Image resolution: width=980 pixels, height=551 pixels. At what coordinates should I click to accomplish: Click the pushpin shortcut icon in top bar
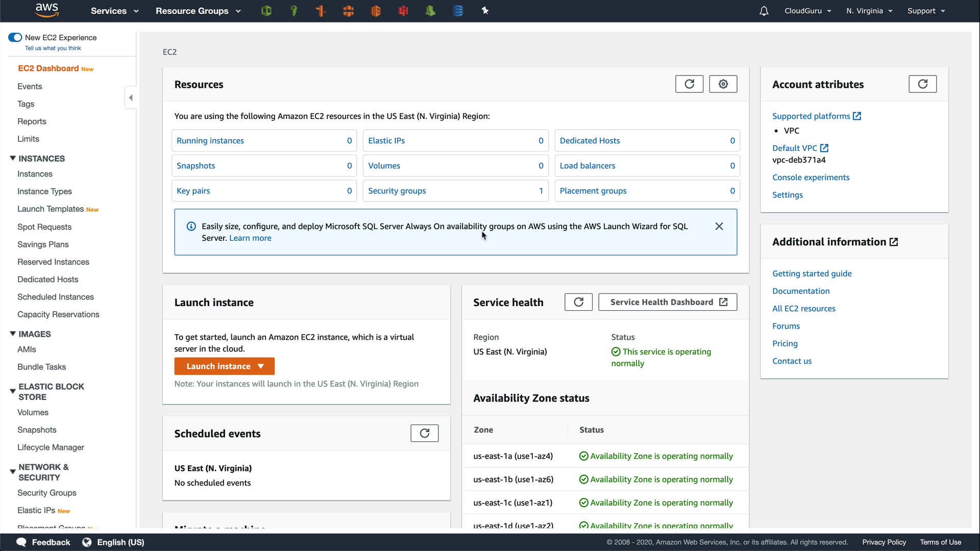[485, 11]
